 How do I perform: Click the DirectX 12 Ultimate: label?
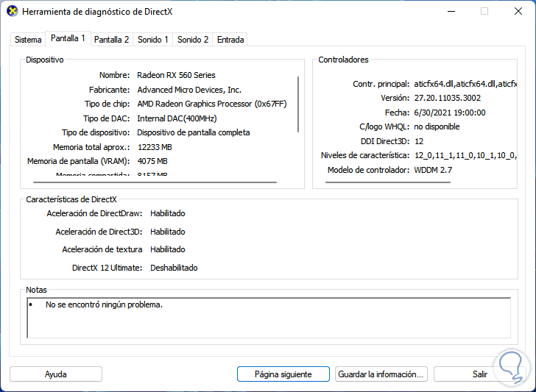point(107,268)
